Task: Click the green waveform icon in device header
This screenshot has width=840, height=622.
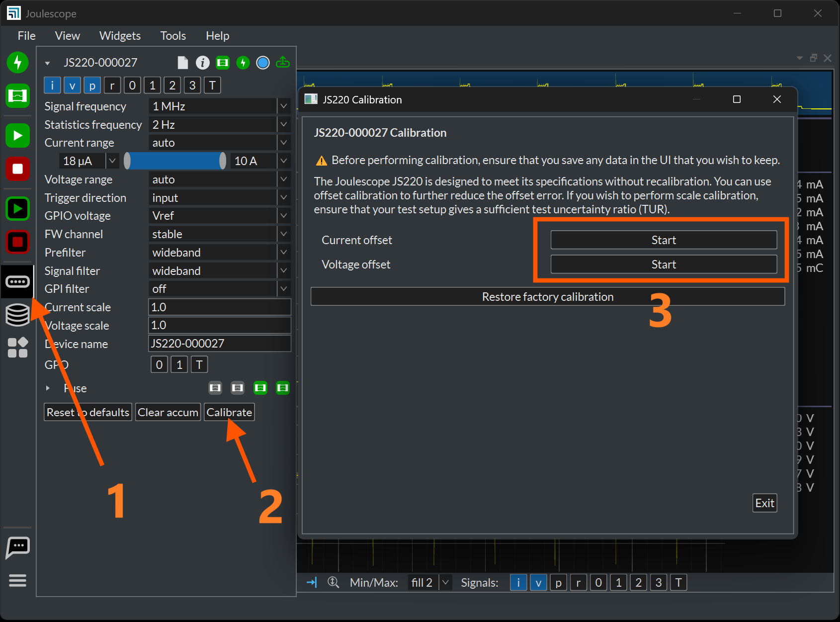Action: (x=223, y=62)
